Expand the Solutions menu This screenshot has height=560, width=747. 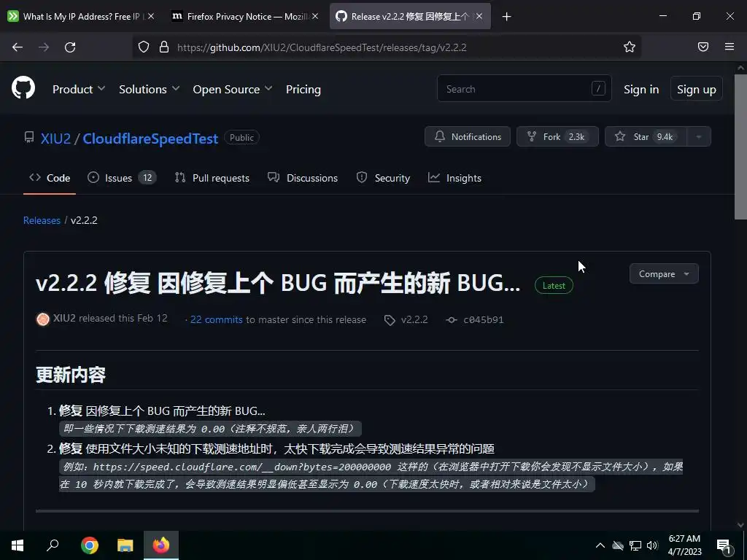(149, 90)
